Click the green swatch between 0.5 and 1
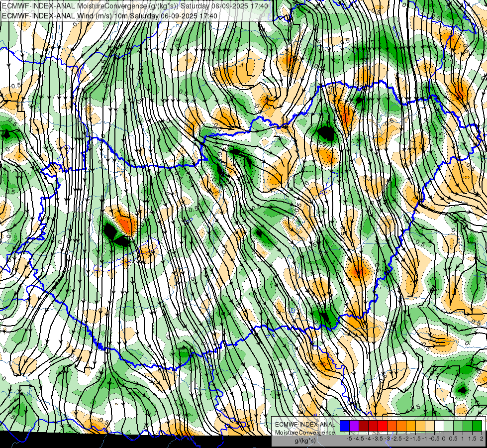487x448 pixels. point(458,426)
